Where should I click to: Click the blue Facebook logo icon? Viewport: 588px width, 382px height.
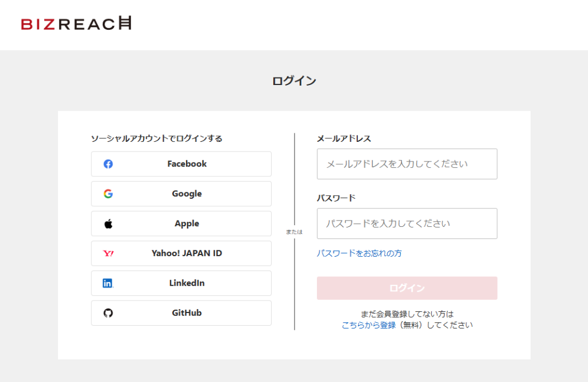pos(108,164)
